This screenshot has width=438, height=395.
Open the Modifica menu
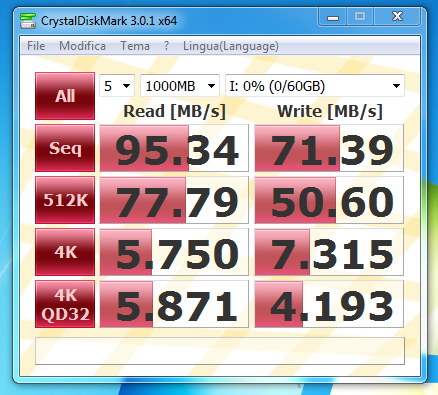tap(82, 46)
